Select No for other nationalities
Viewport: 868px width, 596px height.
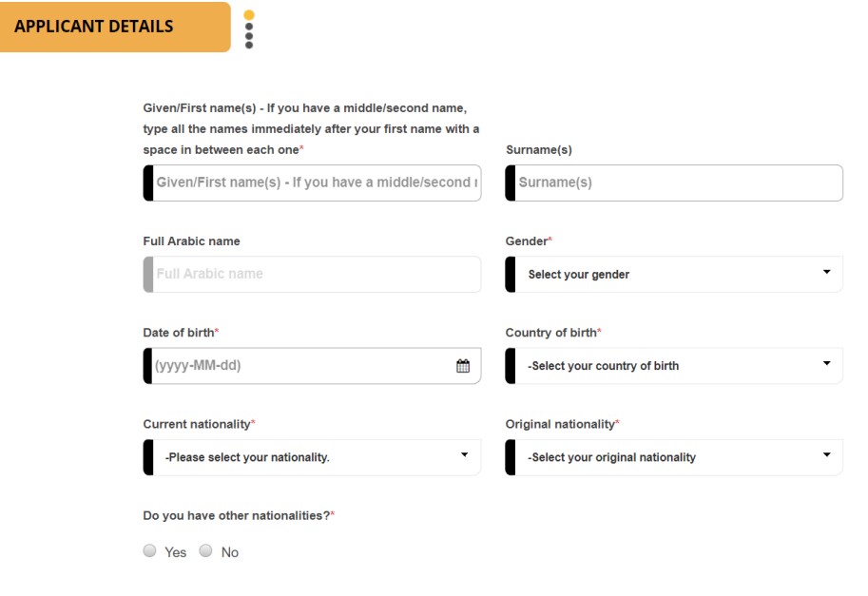(x=205, y=550)
